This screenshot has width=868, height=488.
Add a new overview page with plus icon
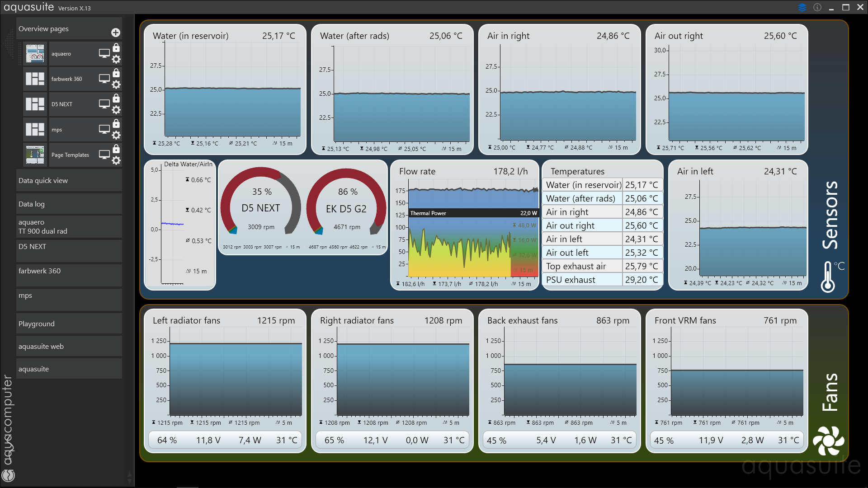pyautogui.click(x=116, y=33)
